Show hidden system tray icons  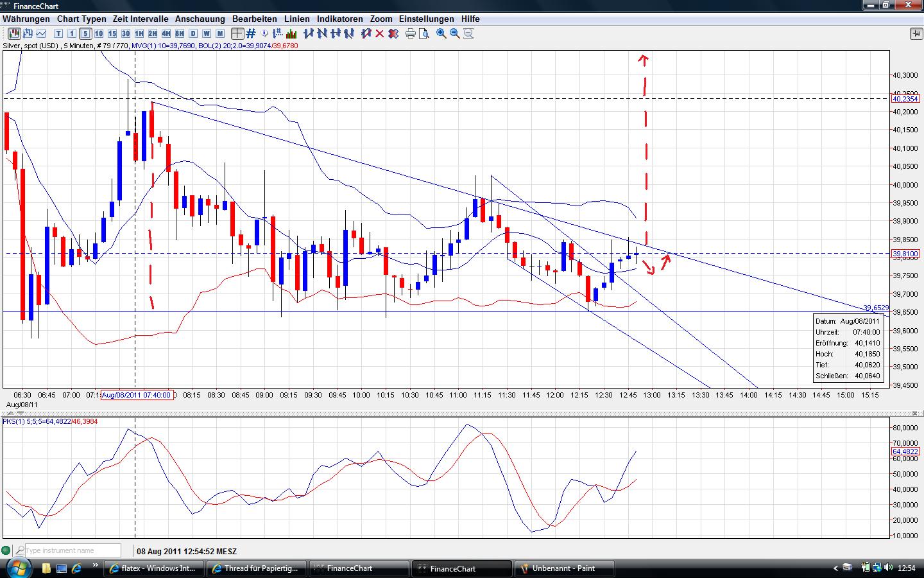tap(835, 568)
